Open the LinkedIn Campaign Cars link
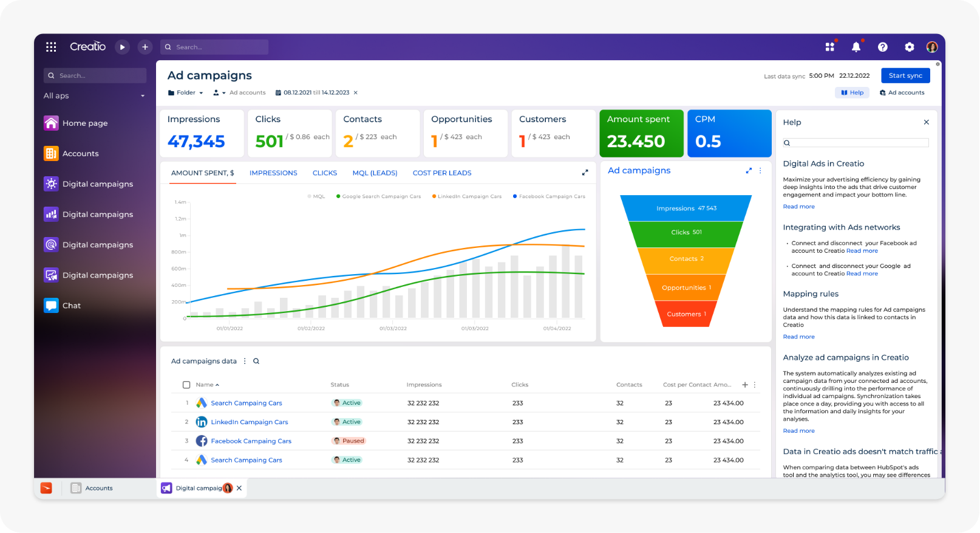This screenshot has height=533, width=980. pyautogui.click(x=249, y=422)
